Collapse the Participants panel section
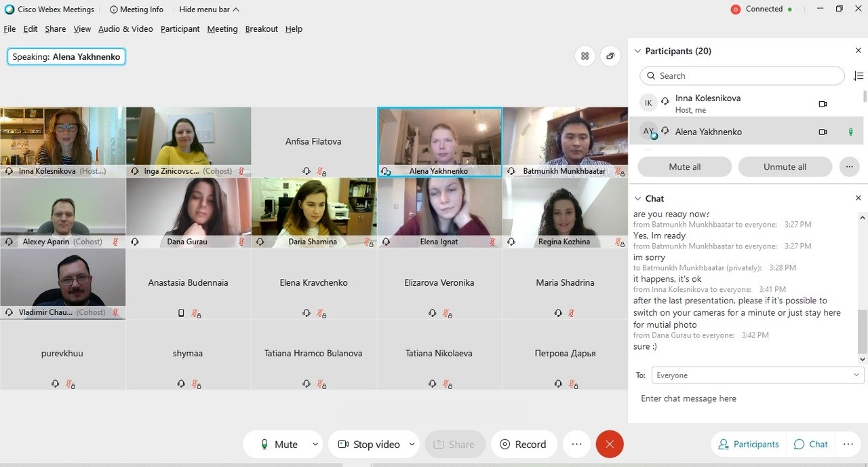The width and height of the screenshot is (868, 467). [637, 51]
